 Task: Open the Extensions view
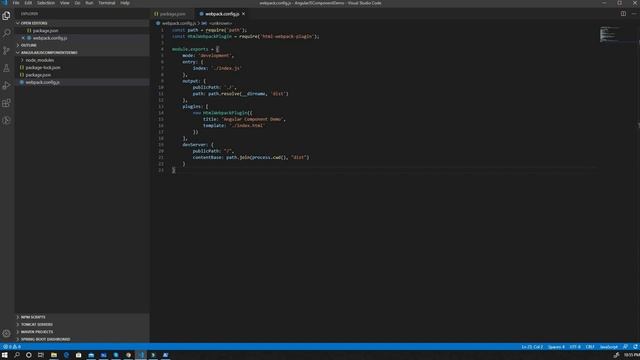[7, 103]
